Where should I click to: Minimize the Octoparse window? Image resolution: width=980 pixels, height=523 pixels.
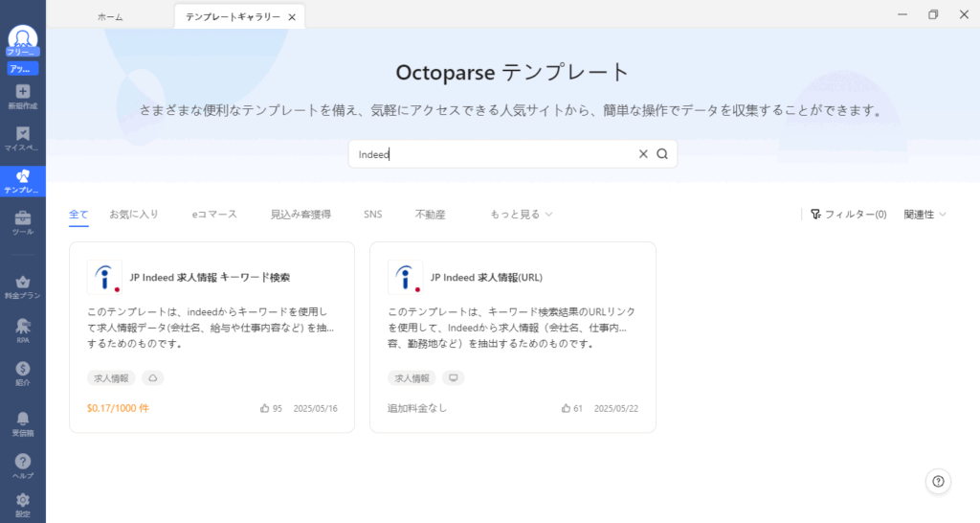902,14
